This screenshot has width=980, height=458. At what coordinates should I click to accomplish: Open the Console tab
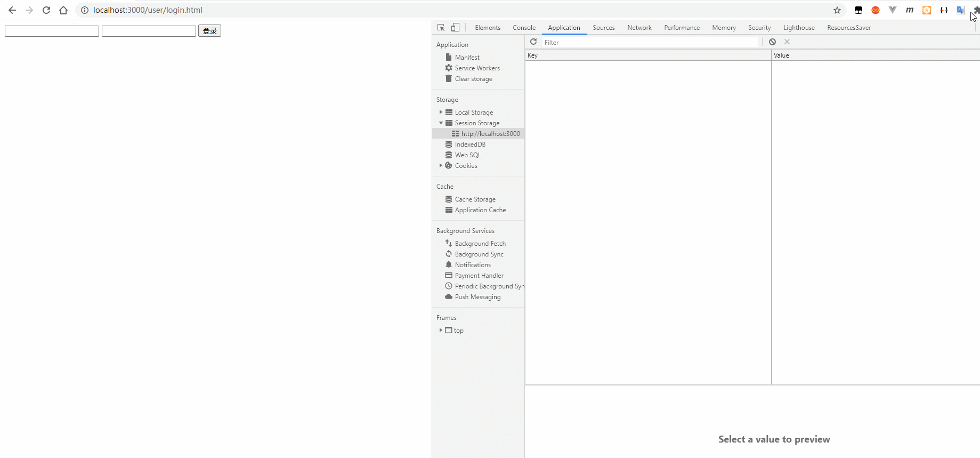click(x=524, y=28)
